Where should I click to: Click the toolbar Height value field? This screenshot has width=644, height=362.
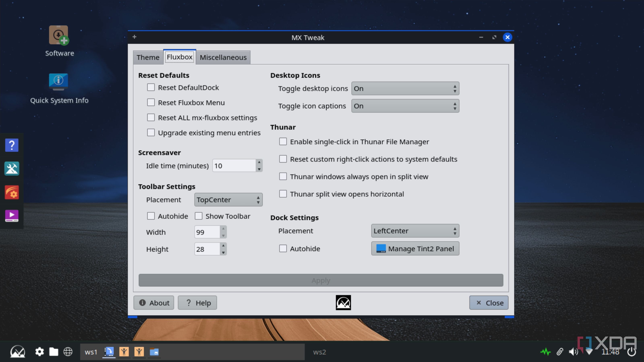207,249
